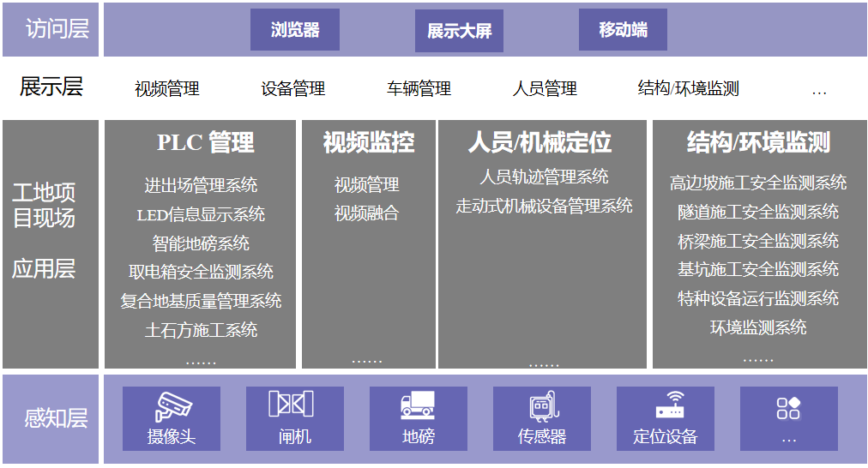
Task: Select 环境监测系统
Action: click(758, 327)
